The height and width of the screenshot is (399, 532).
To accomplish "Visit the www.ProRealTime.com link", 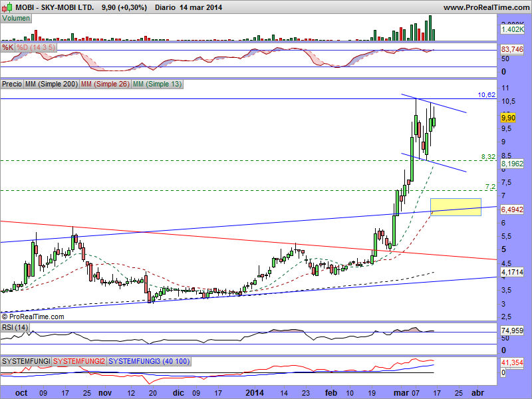I will [487, 7].
